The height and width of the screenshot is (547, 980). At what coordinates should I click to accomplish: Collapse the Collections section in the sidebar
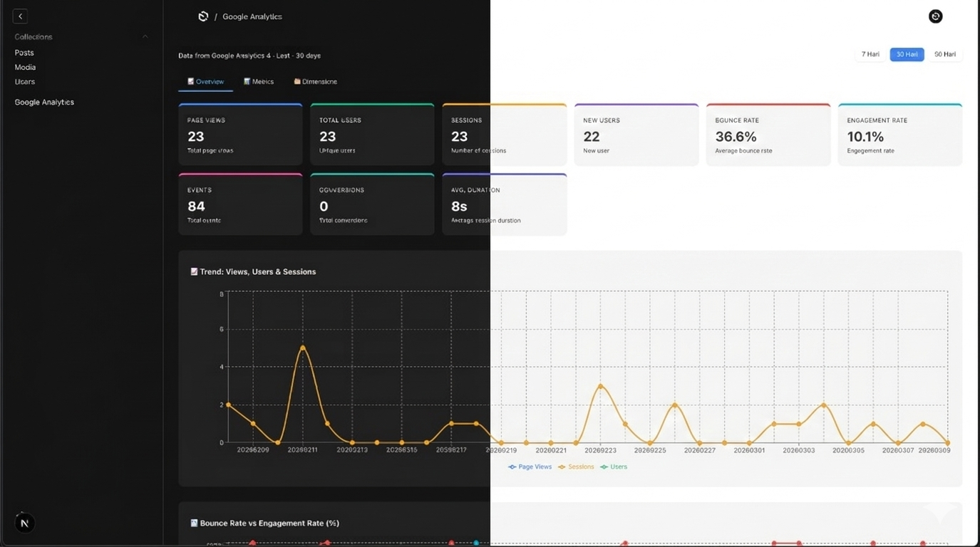(x=145, y=36)
